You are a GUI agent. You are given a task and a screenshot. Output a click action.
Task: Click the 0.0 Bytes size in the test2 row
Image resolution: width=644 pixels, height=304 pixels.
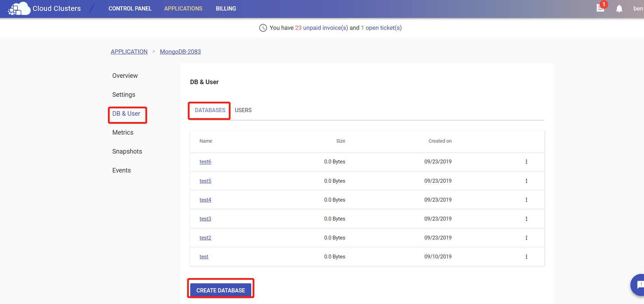pos(335,238)
